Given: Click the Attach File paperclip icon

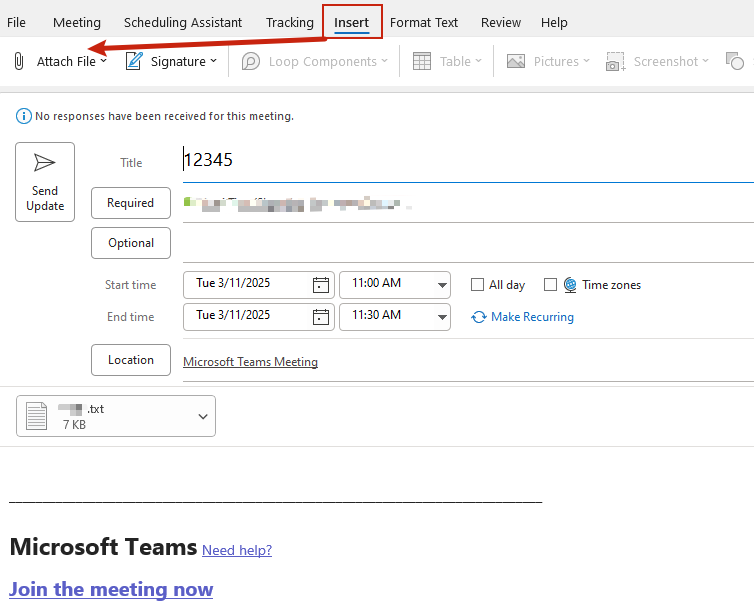Looking at the screenshot, I should click(x=18, y=62).
